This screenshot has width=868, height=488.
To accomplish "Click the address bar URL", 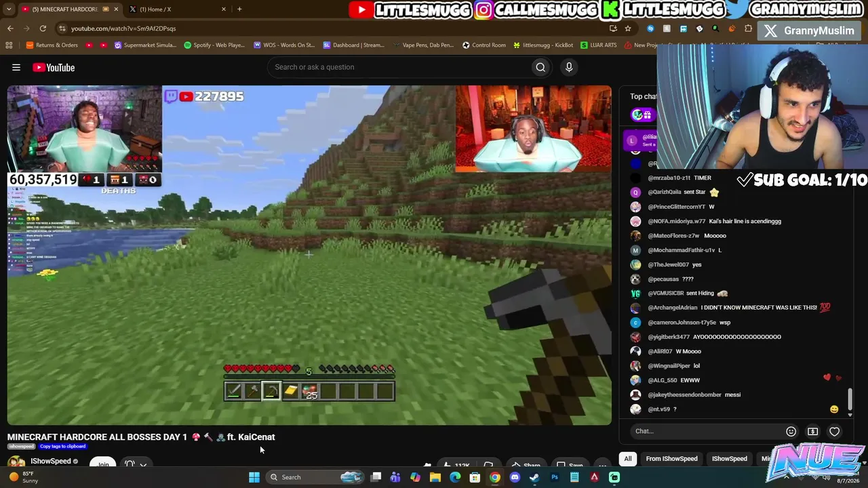I will (123, 28).
